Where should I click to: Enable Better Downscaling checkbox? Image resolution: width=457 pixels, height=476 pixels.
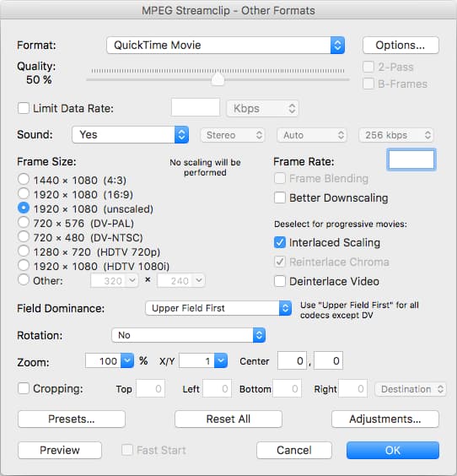[280, 197]
